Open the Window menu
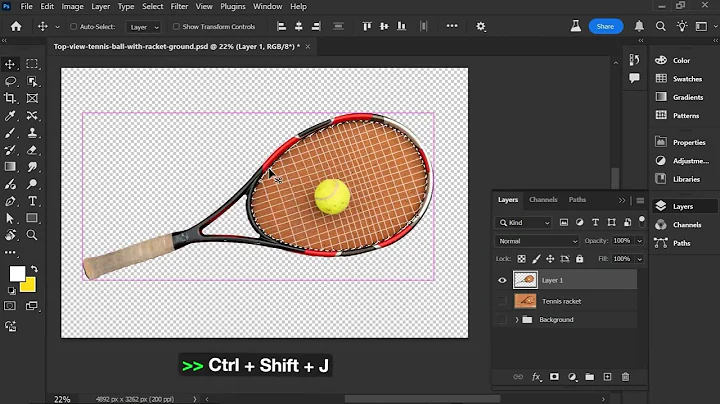 click(x=267, y=6)
